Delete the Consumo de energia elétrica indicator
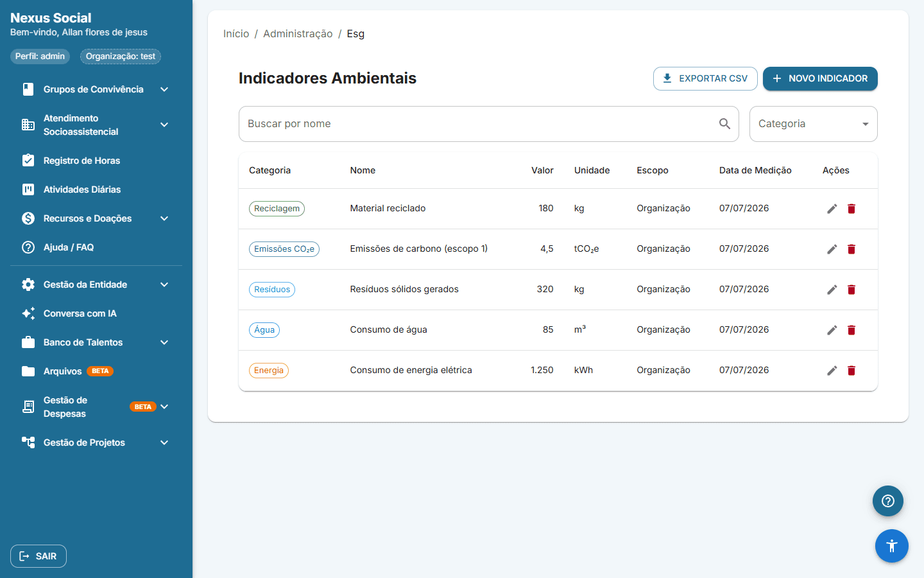Viewport: 924px width, 578px height. coord(851,371)
